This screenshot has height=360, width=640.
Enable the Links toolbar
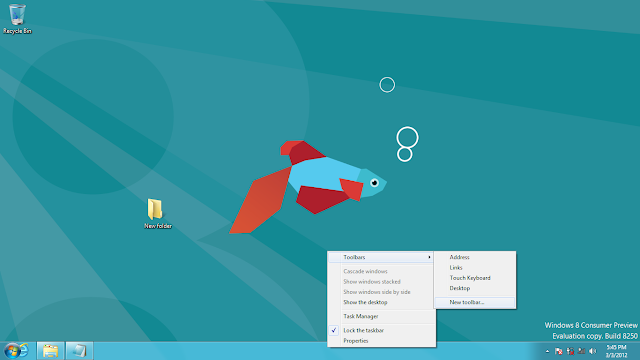475,268
